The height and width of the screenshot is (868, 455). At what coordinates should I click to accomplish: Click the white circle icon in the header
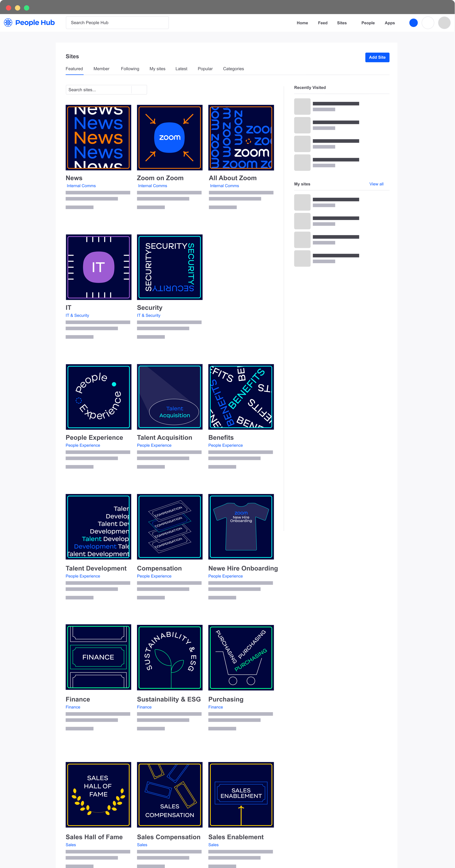[428, 23]
